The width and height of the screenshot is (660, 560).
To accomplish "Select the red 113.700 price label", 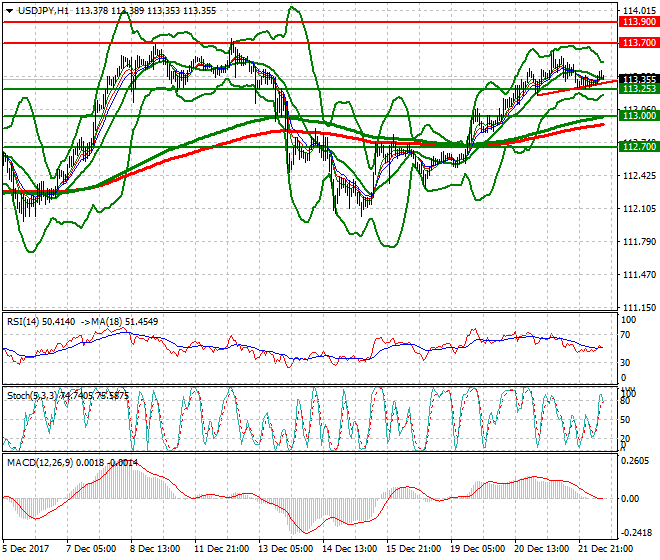I will pyautogui.click(x=638, y=43).
